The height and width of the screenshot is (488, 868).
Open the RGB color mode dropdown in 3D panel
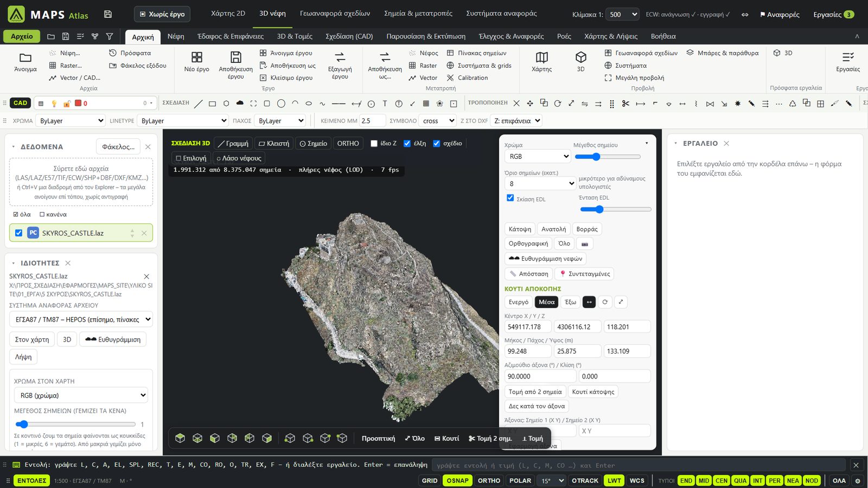click(x=538, y=157)
